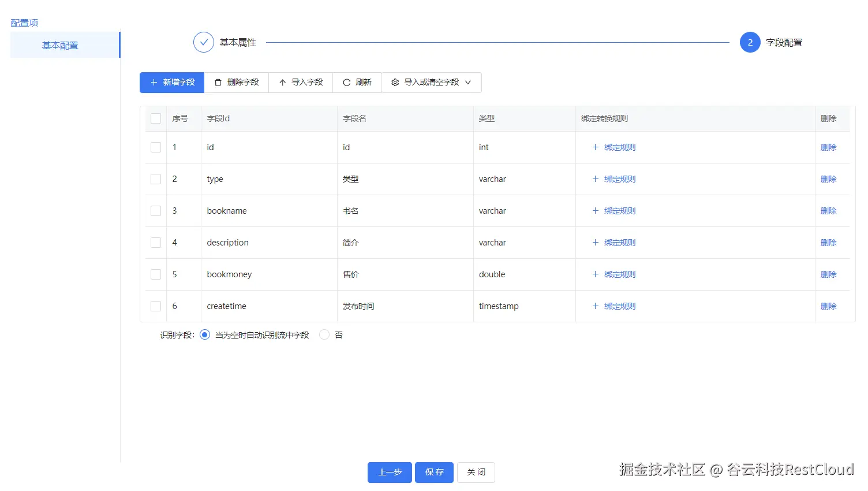
Task: Click the 新增字段 add field button
Action: coord(172,83)
